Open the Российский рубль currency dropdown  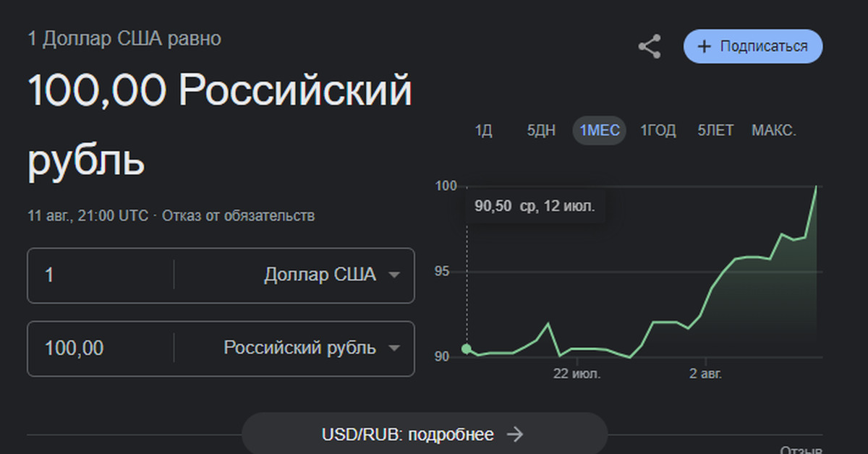coord(311,348)
